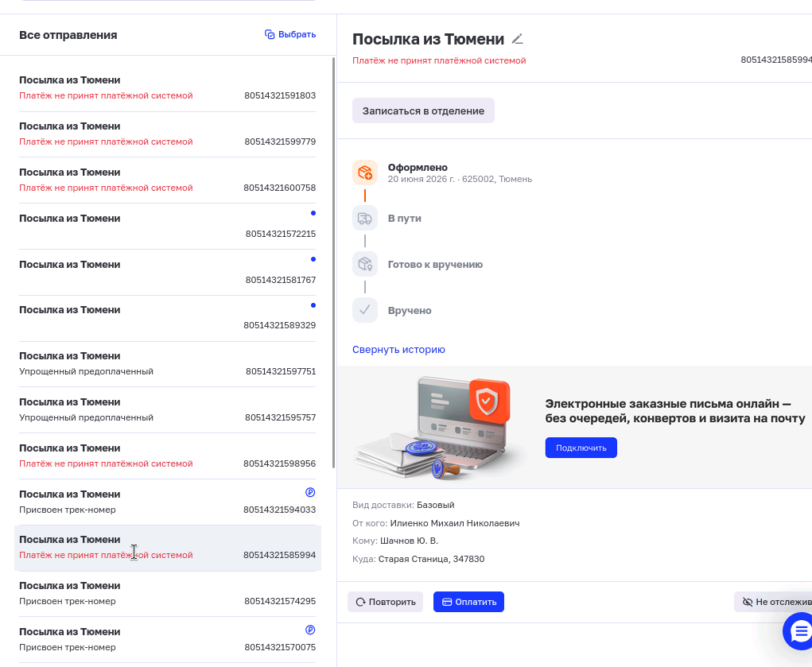Select shipment 80514321598956 in list
The image size is (812, 667).
pyautogui.click(x=167, y=456)
